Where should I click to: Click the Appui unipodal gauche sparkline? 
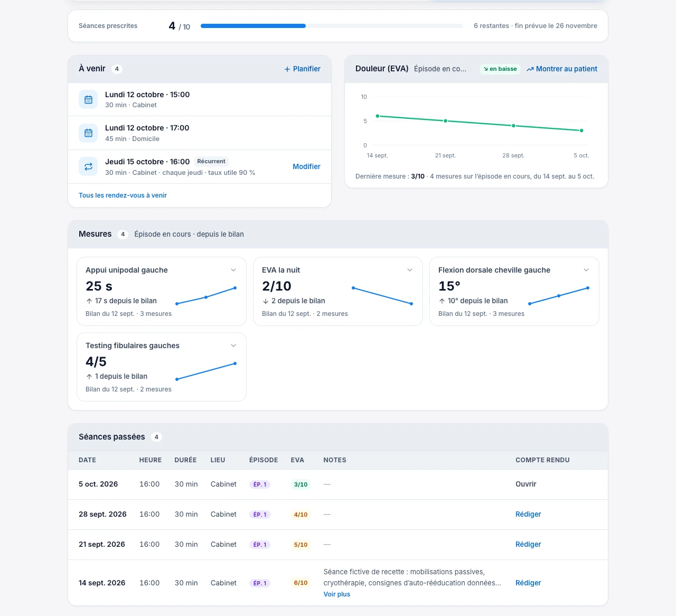[206, 296]
